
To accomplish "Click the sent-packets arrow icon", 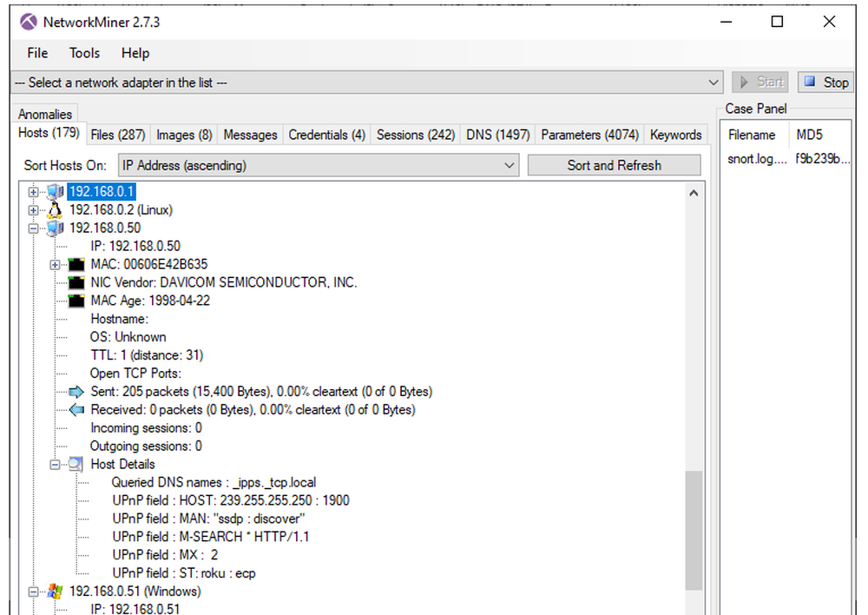I will coord(76,392).
